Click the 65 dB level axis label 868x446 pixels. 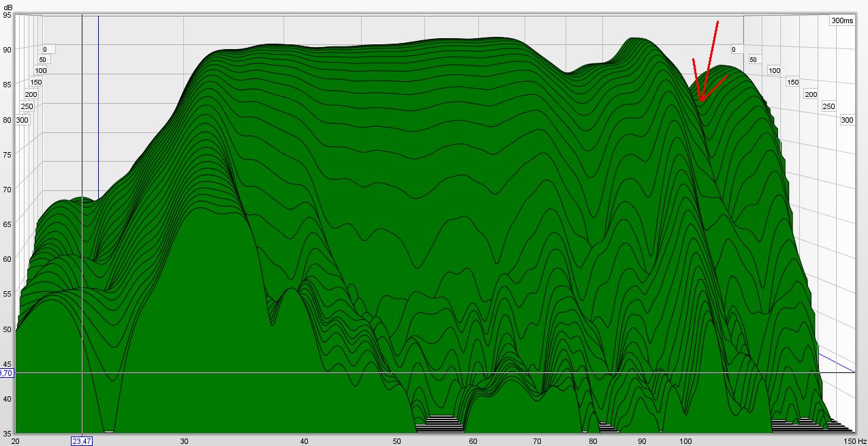7,224
